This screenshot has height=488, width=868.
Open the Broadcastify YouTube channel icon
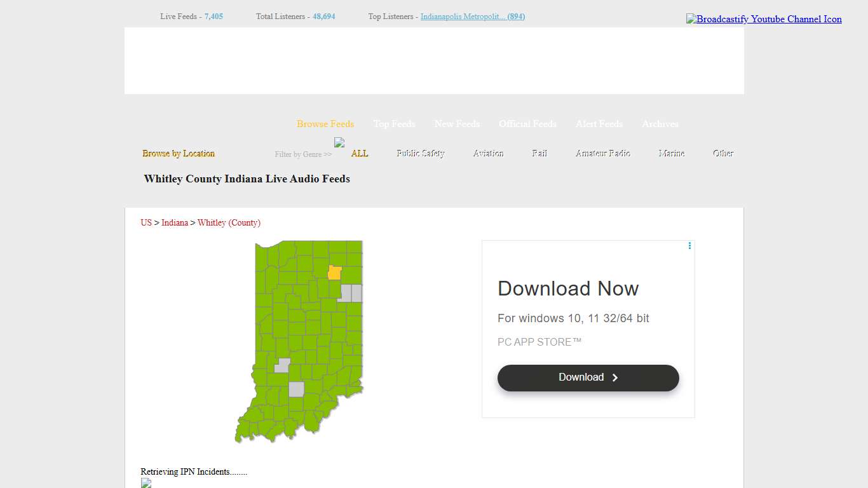click(764, 19)
